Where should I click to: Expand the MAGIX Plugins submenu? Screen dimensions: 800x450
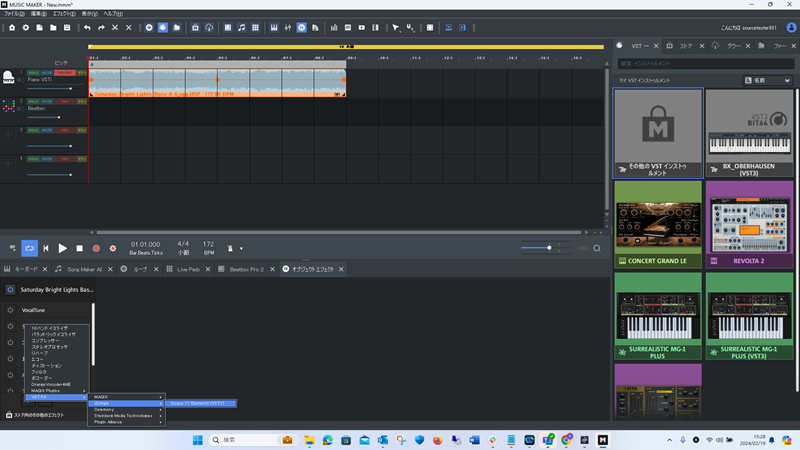[x=57, y=391]
